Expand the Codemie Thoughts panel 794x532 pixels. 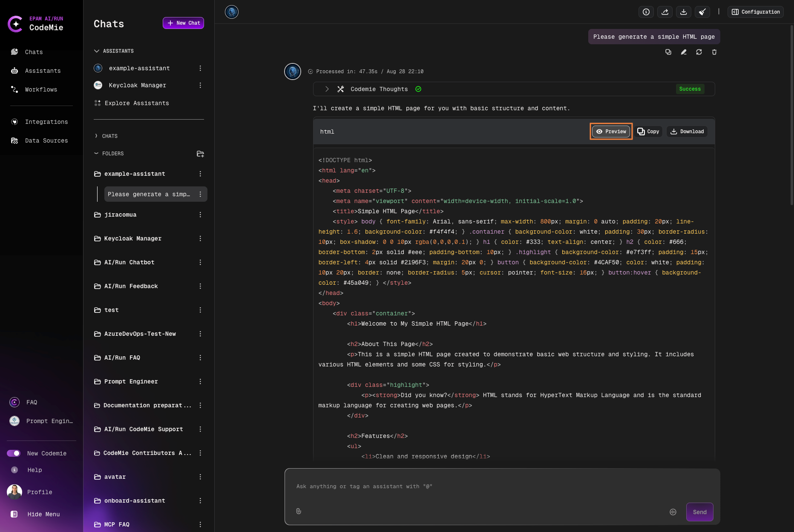[x=327, y=89]
